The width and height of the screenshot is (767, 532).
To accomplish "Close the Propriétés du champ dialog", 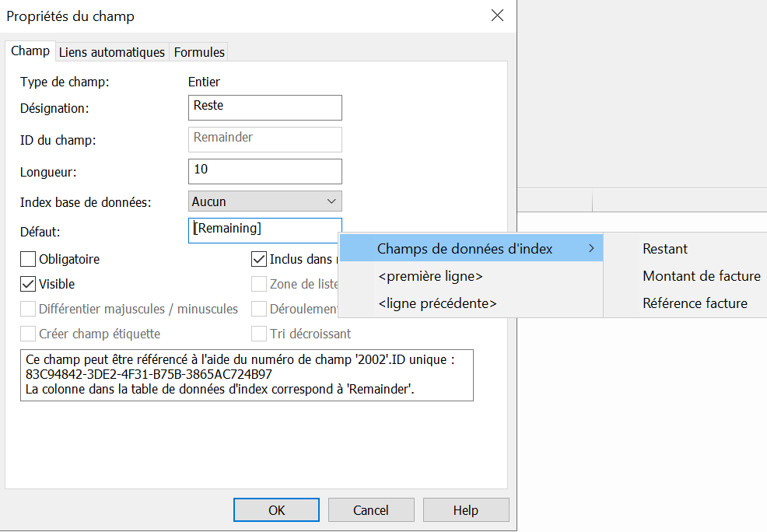I will (496, 16).
